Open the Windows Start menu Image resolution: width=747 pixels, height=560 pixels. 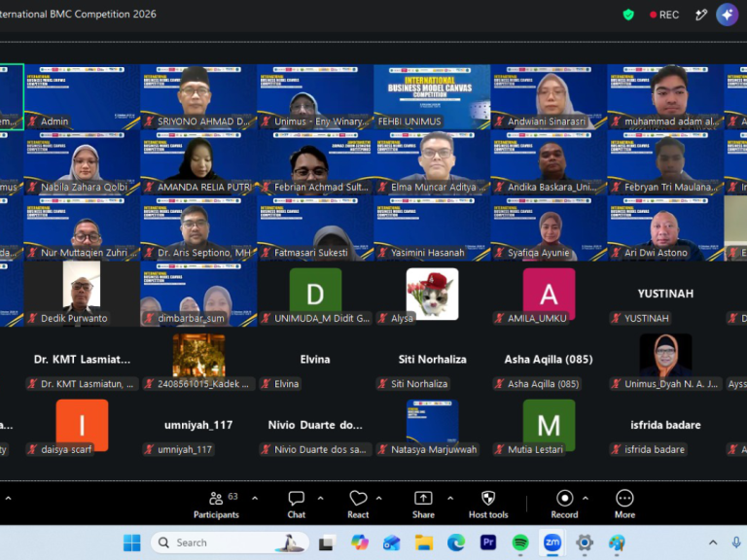(132, 542)
